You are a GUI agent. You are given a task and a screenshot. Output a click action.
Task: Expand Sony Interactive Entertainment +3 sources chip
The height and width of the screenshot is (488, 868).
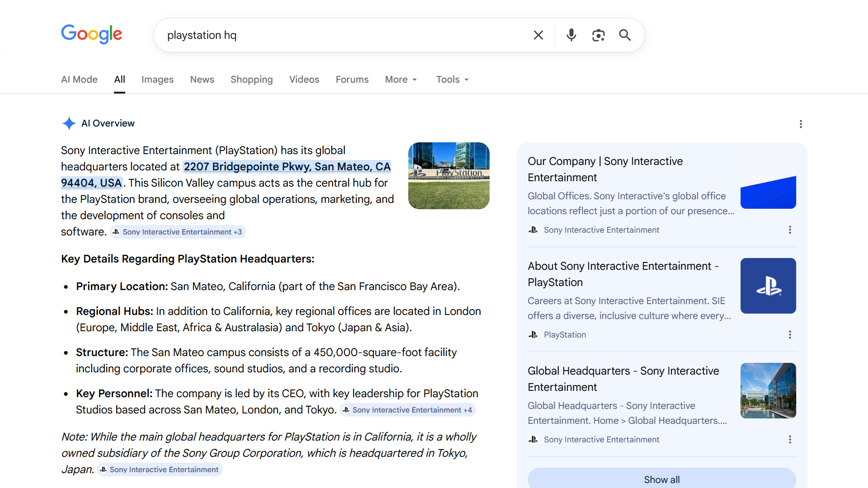(178, 232)
